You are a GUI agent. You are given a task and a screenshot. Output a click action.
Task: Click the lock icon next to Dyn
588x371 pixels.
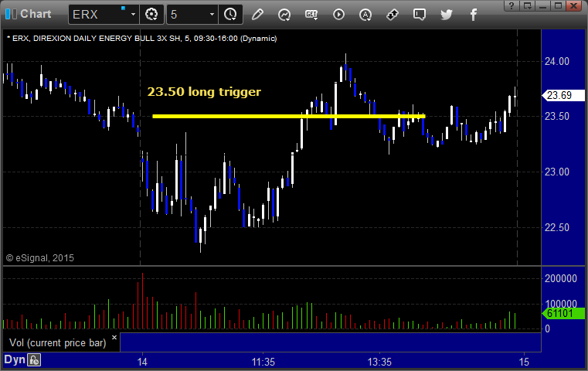tap(34, 360)
